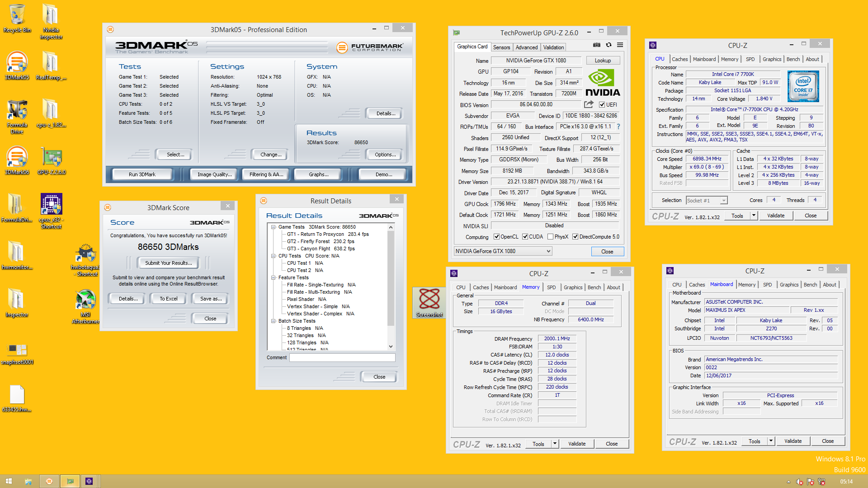
Task: Open SPD tab in CPU-Z Memory window
Action: [551, 287]
